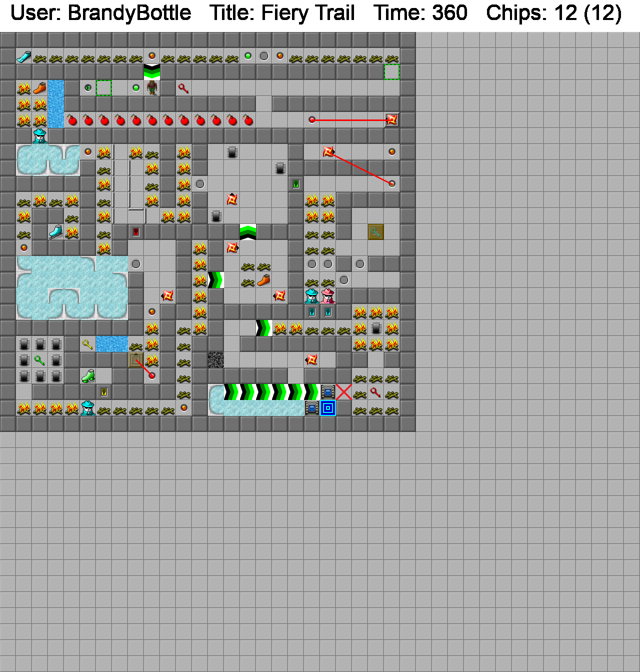Pick the red key surrounded by sticks
This screenshot has width=640, height=672.
376,392
